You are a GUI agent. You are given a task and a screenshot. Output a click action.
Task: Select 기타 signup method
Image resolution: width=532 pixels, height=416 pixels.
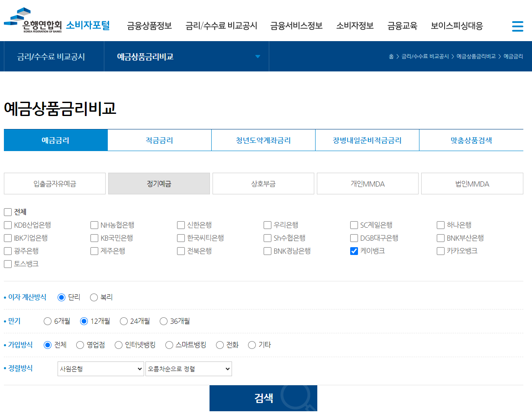pos(252,345)
